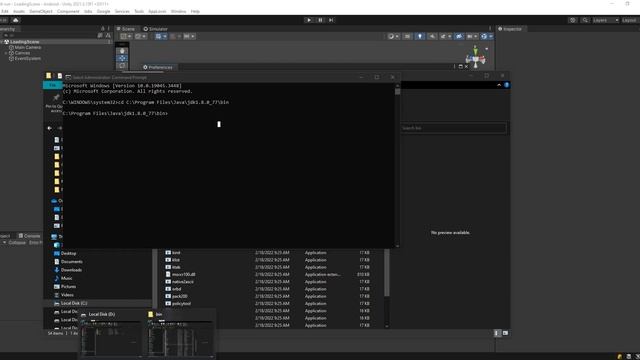Image resolution: width=640 pixels, height=360 pixels.
Task: Open the Services menu
Action: coord(122,11)
